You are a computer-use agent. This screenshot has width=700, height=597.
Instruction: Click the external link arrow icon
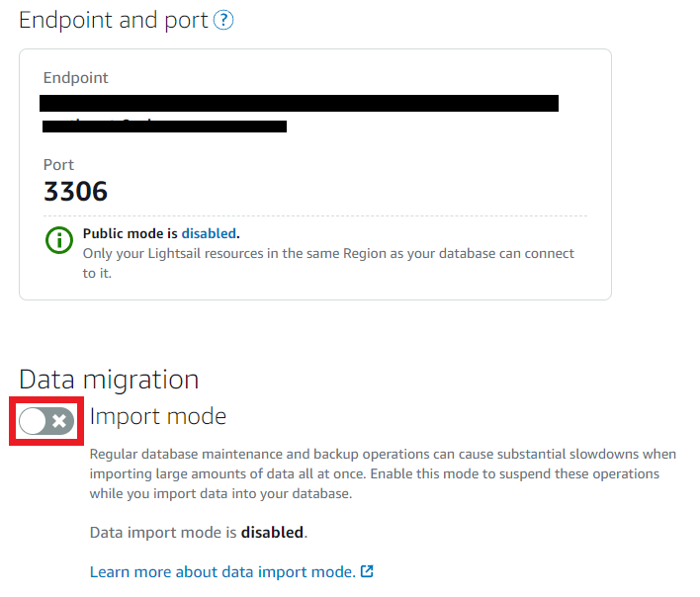tap(367, 571)
